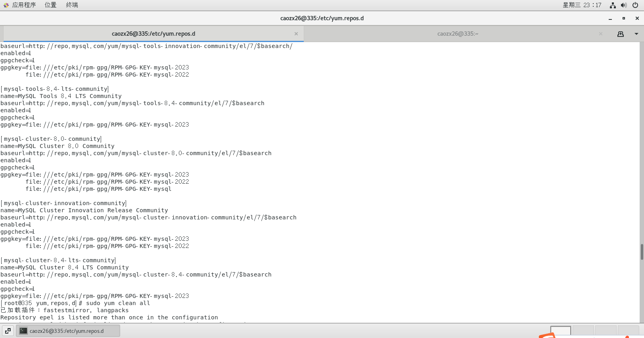Click 'Repository epel is listed more than once' line
Image resolution: width=644 pixels, height=338 pixels.
[109, 317]
